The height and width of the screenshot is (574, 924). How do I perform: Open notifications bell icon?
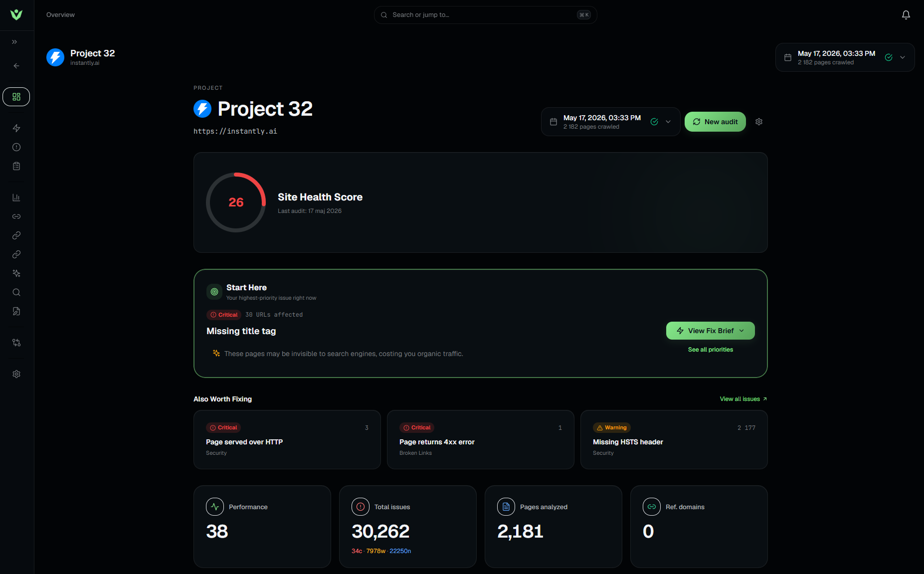(906, 15)
